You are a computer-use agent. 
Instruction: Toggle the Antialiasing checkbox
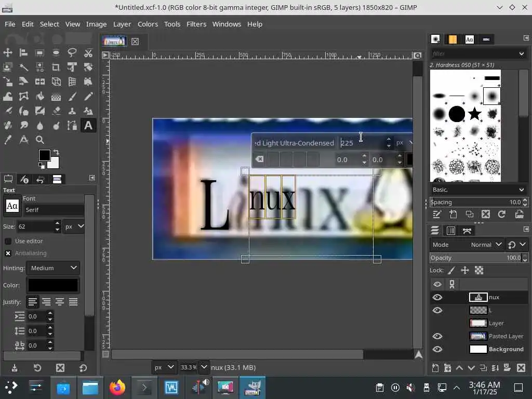click(x=8, y=253)
